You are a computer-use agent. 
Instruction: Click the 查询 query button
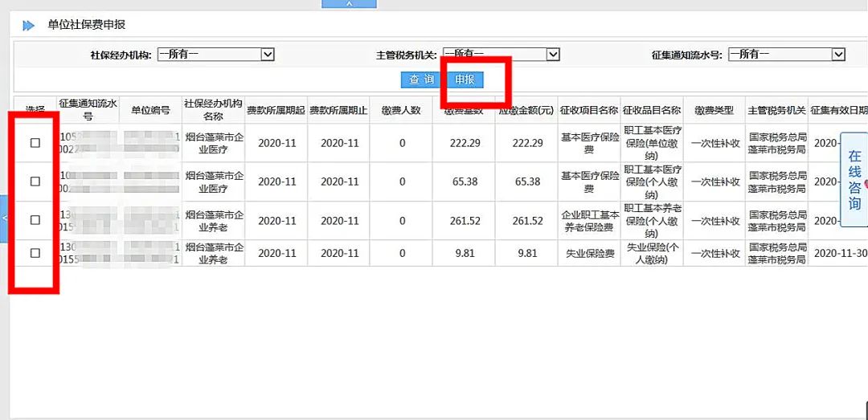coord(422,80)
